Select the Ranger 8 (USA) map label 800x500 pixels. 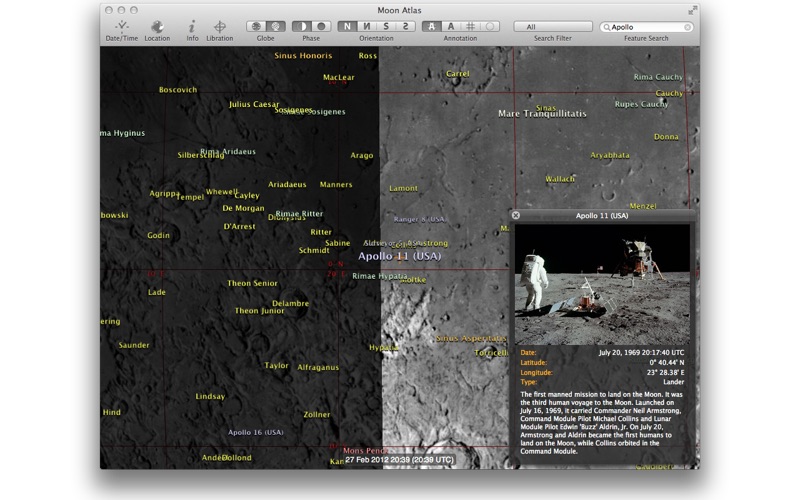420,219
